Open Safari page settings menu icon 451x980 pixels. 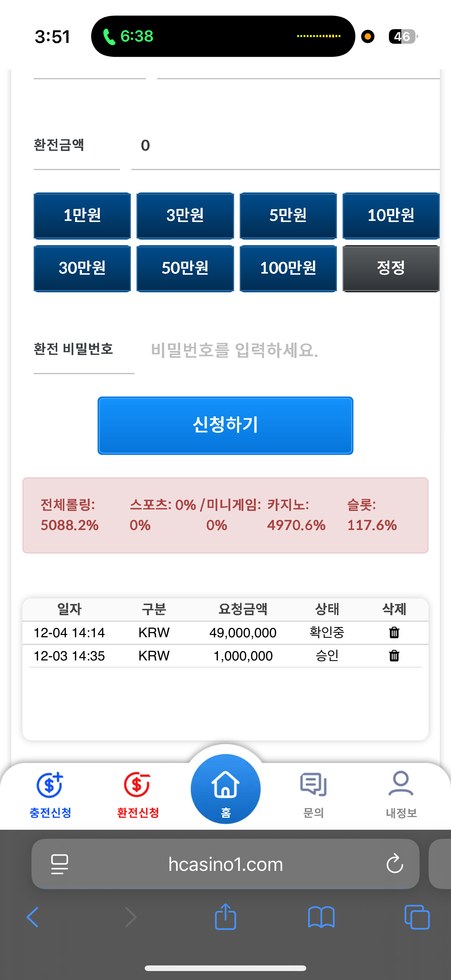pos(60,864)
